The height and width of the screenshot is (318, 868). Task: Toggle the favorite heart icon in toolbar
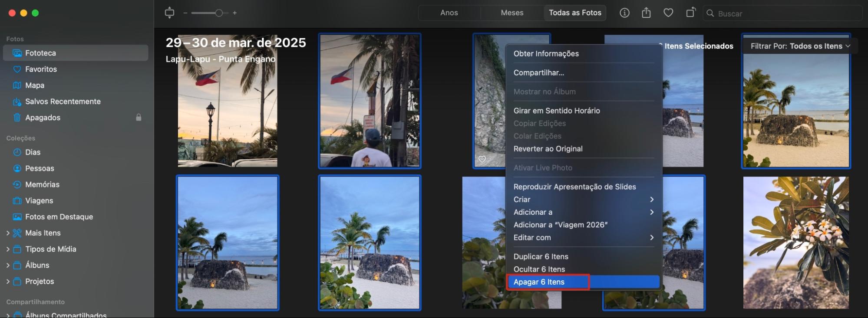tap(668, 13)
